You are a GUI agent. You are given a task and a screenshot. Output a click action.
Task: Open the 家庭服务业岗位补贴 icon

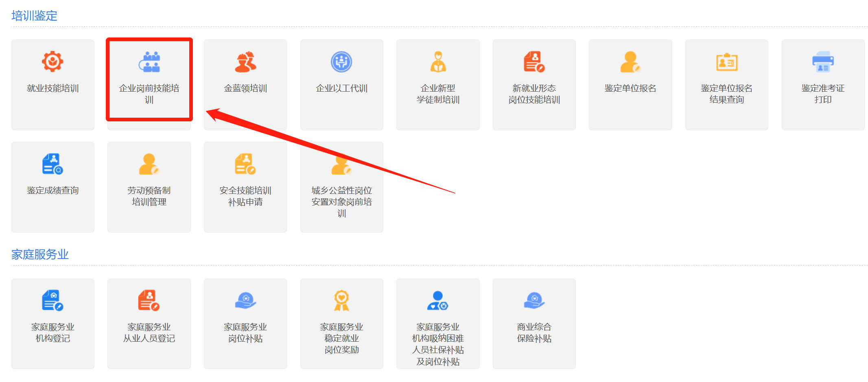click(245, 301)
